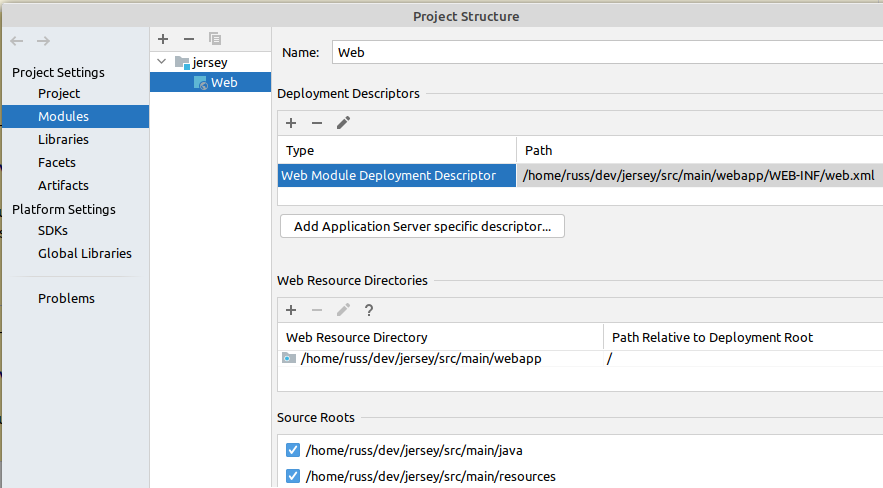883x488 pixels.
Task: Toggle src/main/java source root checkbox
Action: 293,450
